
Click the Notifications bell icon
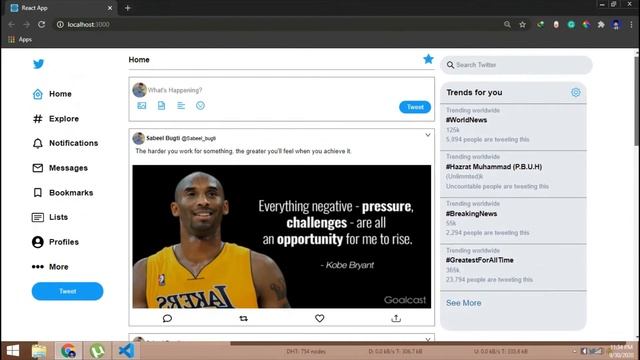click(x=38, y=143)
